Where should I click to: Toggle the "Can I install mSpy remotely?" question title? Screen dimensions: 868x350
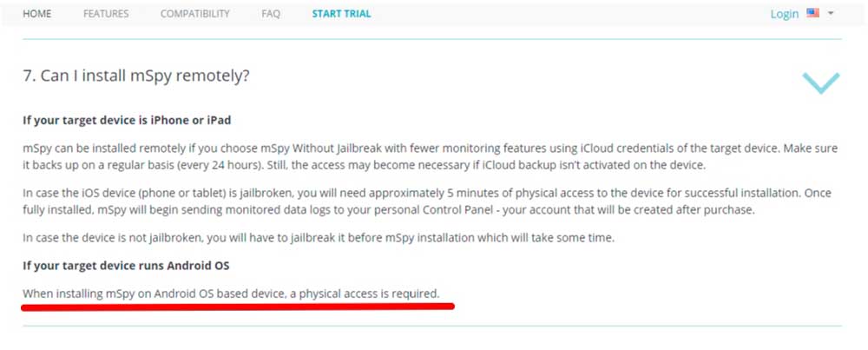[136, 76]
